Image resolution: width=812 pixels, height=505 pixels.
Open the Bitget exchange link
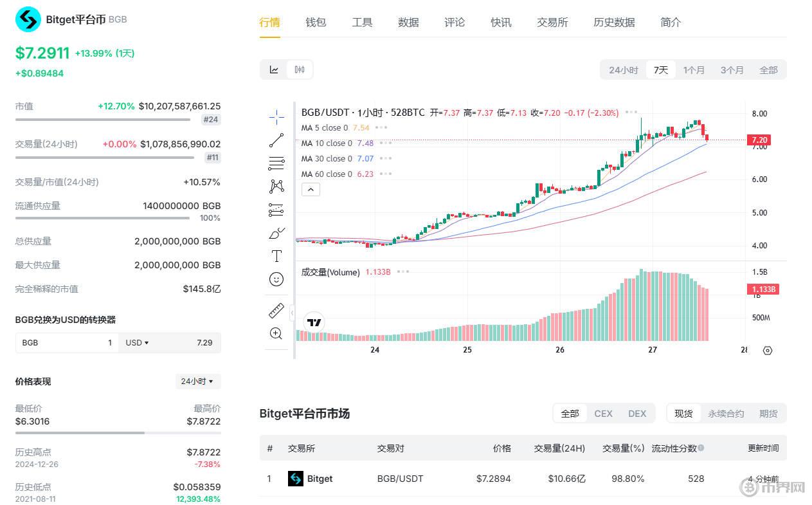(320, 479)
